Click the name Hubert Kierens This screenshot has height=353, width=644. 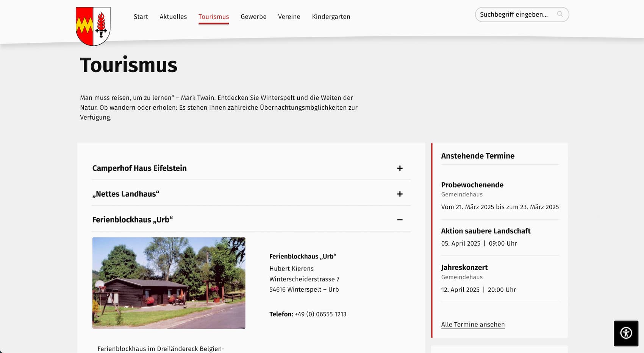[292, 269]
